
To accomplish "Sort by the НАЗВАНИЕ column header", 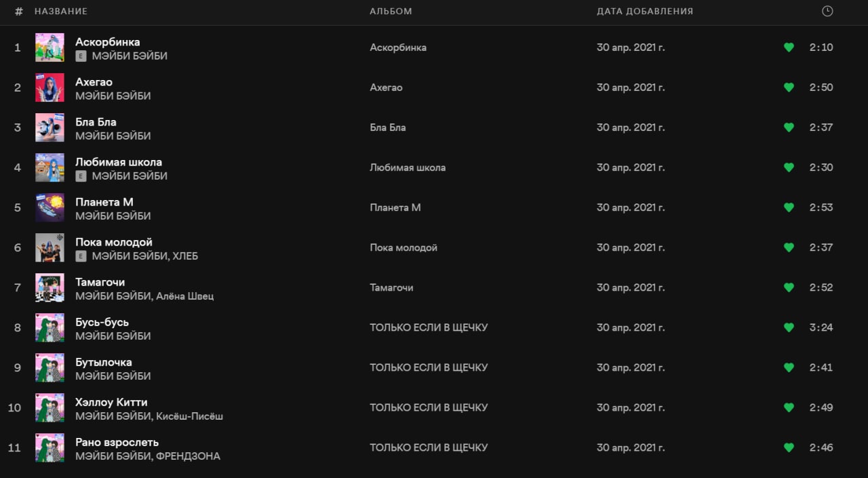I will coord(61,12).
